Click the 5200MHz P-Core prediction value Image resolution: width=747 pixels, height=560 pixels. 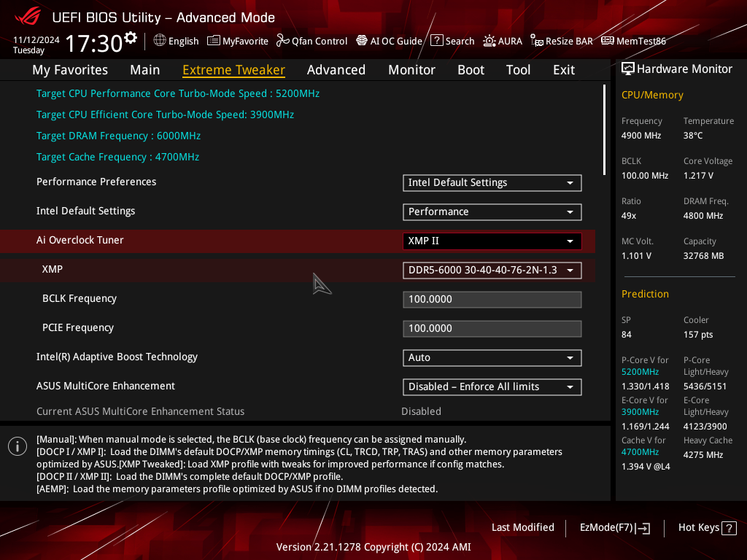pos(640,372)
